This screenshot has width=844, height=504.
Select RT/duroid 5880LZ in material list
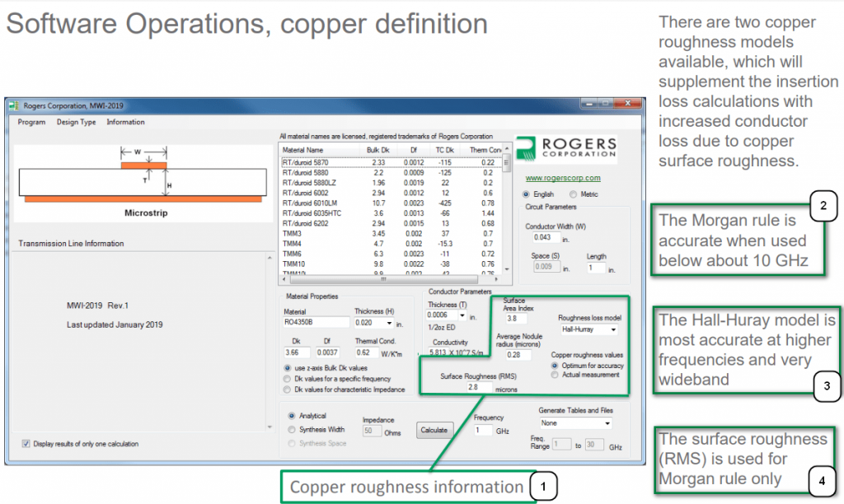pyautogui.click(x=392, y=183)
